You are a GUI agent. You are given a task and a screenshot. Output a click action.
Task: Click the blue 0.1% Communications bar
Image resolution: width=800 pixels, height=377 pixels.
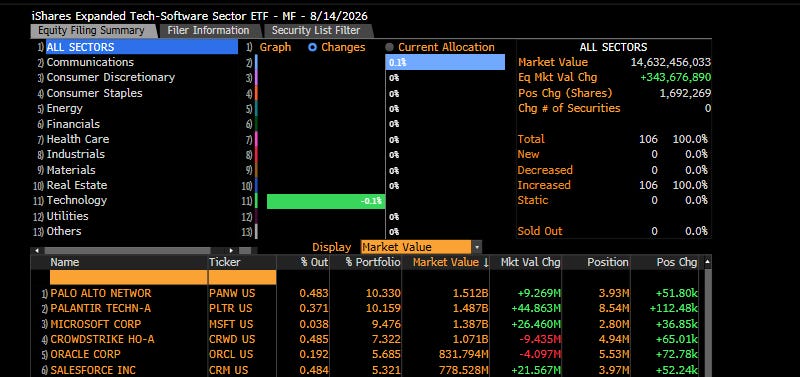click(445, 62)
